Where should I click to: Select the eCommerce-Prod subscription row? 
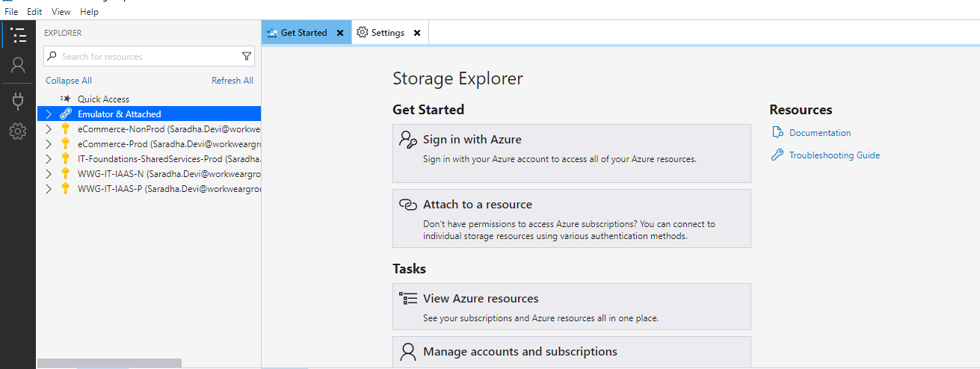click(x=149, y=143)
